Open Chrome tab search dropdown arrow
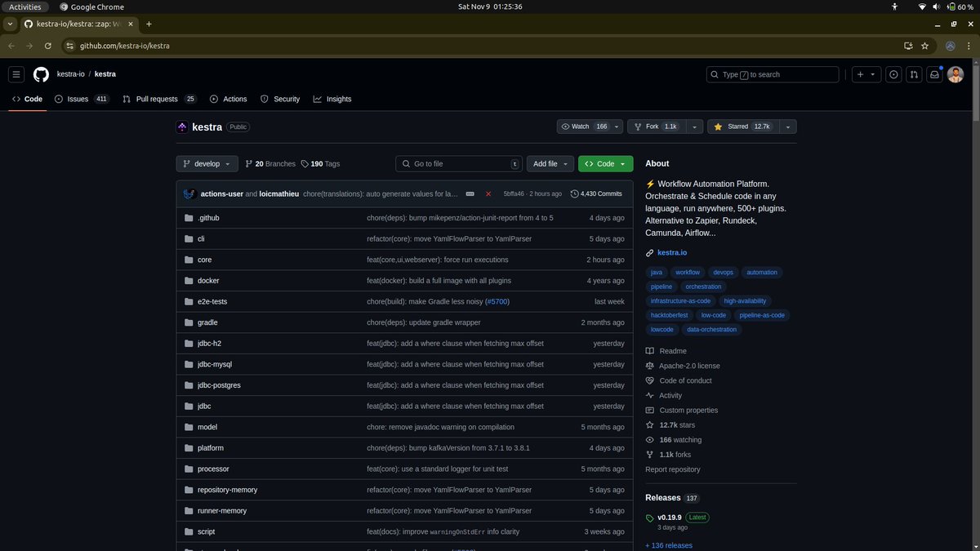 point(11,24)
